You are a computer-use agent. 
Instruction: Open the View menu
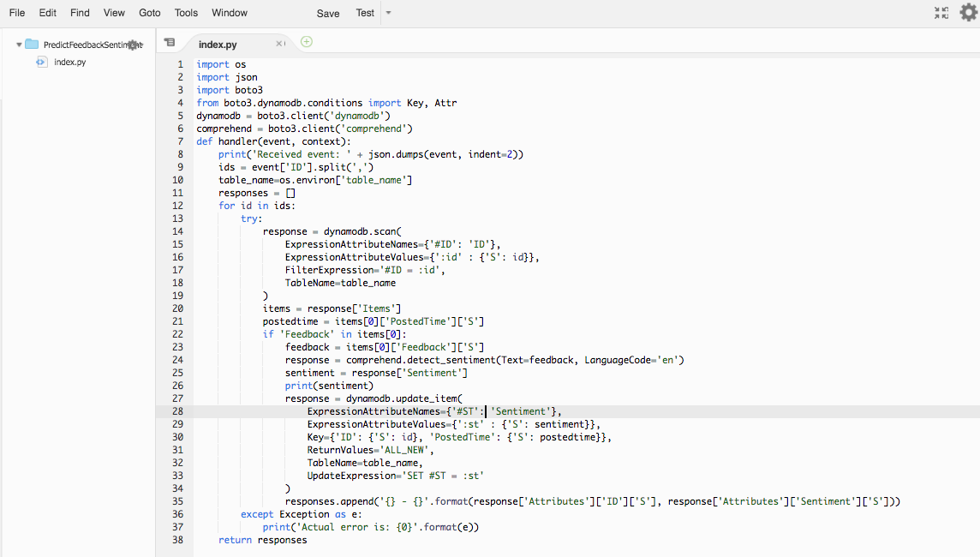[114, 13]
